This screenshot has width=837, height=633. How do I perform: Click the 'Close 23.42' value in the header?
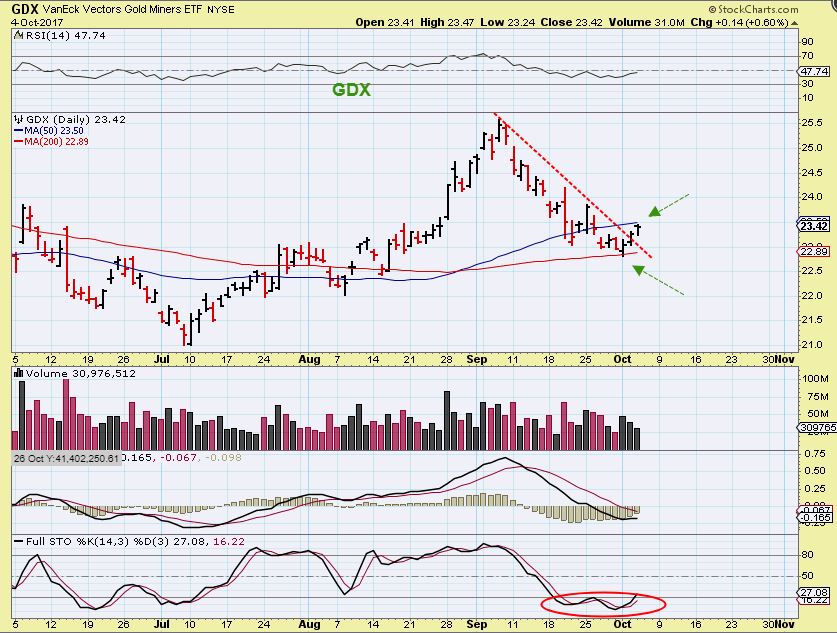pyautogui.click(x=571, y=22)
